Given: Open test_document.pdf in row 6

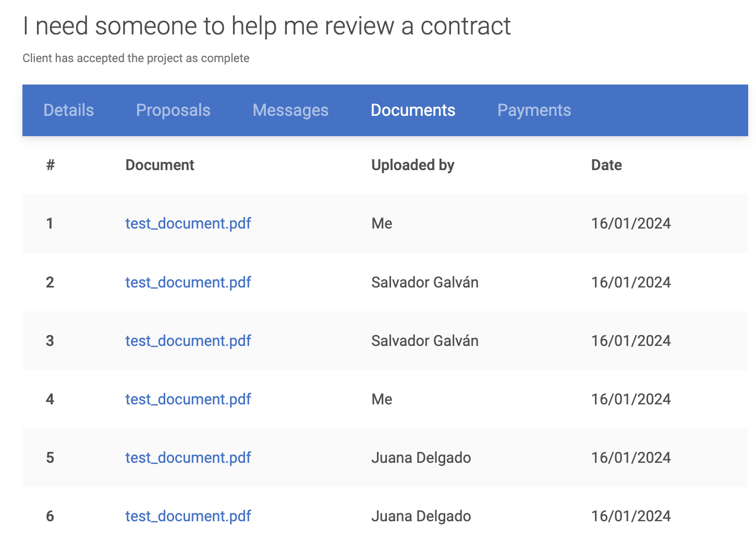Looking at the screenshot, I should (x=188, y=516).
